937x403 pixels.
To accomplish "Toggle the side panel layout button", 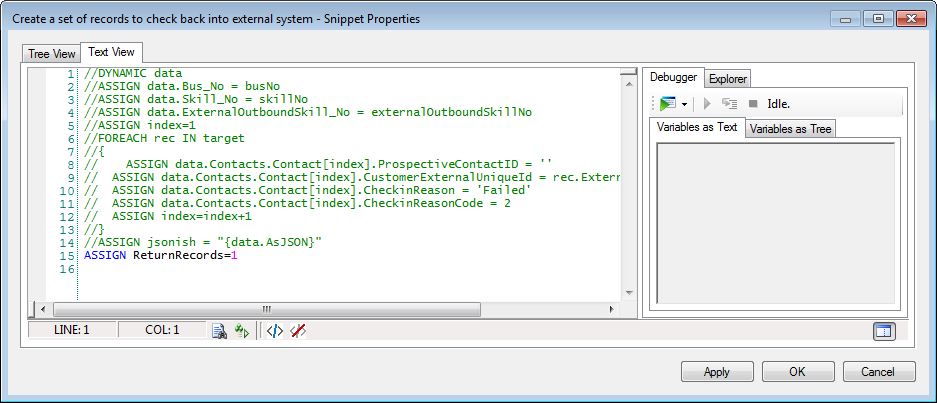I will (883, 331).
